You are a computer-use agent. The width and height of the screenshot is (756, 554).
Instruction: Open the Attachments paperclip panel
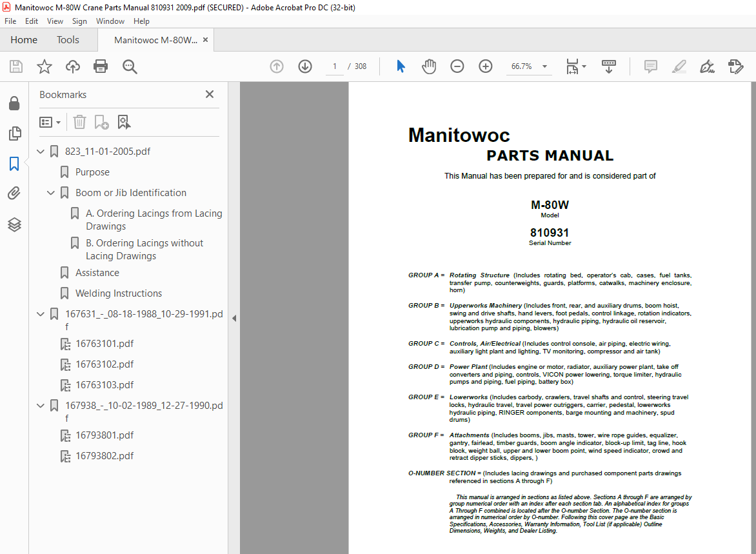[x=14, y=194]
